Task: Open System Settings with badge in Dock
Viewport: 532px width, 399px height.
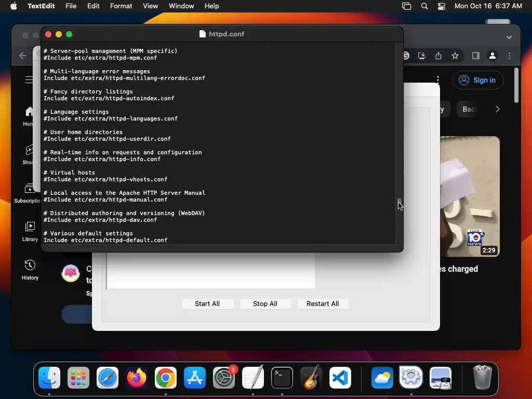Action: pyautogui.click(x=224, y=378)
